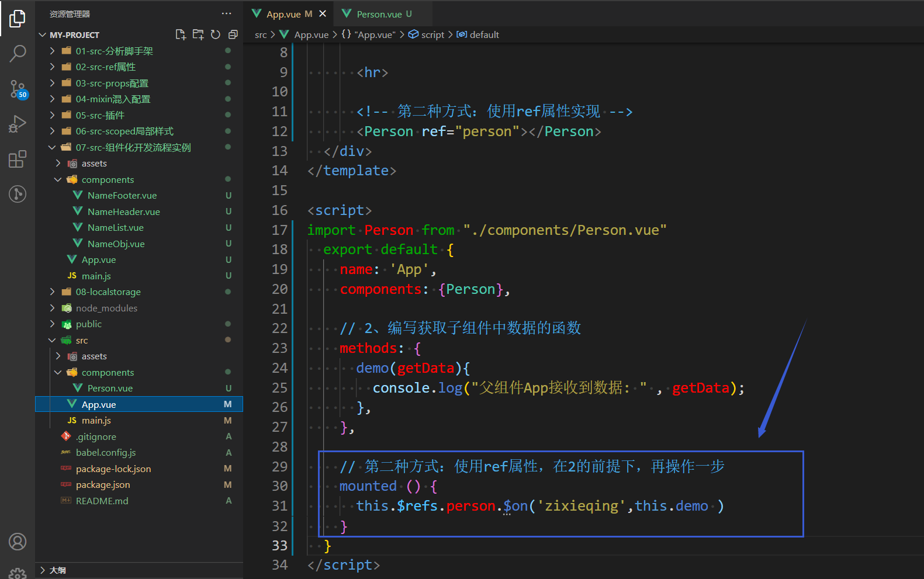Refresh the explorer tree
The height and width of the screenshot is (579, 924).
[216, 34]
